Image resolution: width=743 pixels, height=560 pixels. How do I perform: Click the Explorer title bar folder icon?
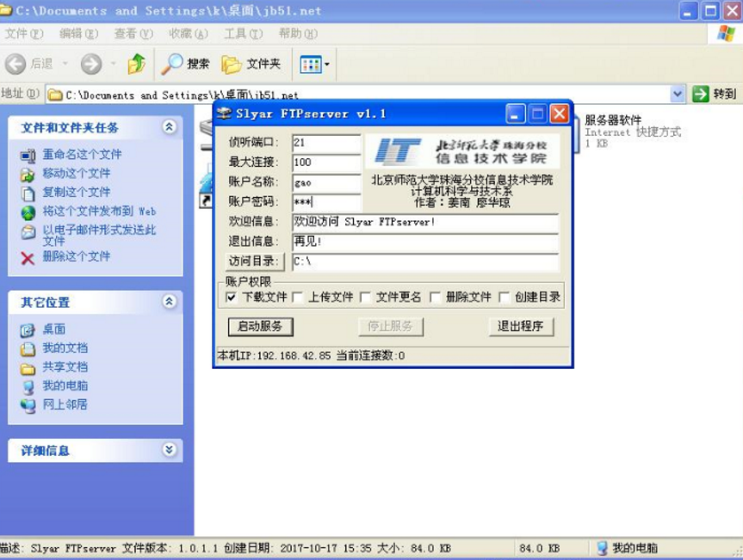pos(6,10)
